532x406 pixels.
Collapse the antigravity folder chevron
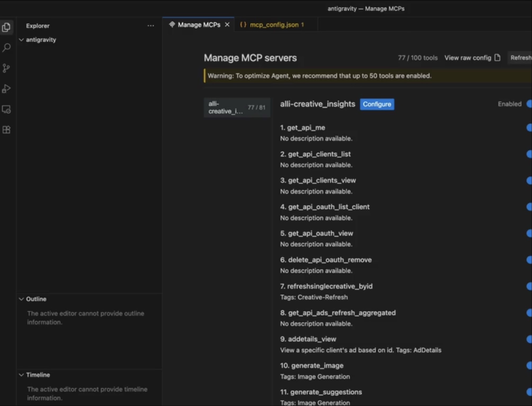point(21,40)
